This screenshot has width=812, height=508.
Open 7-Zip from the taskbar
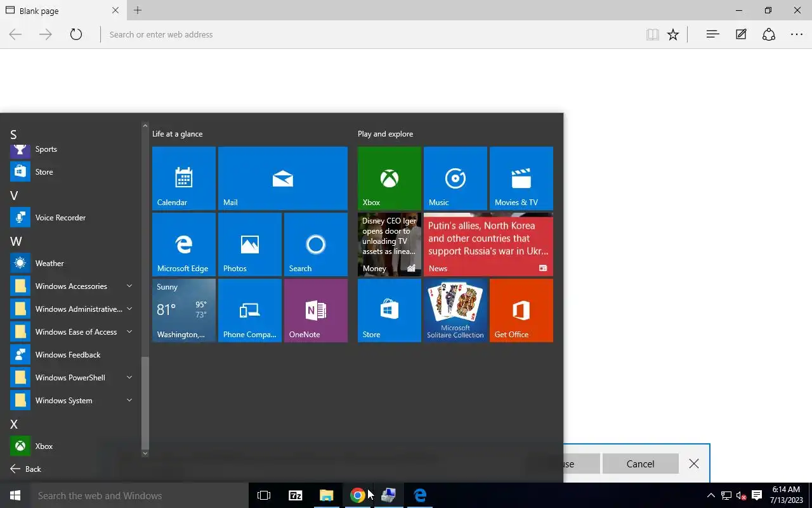[296, 495]
